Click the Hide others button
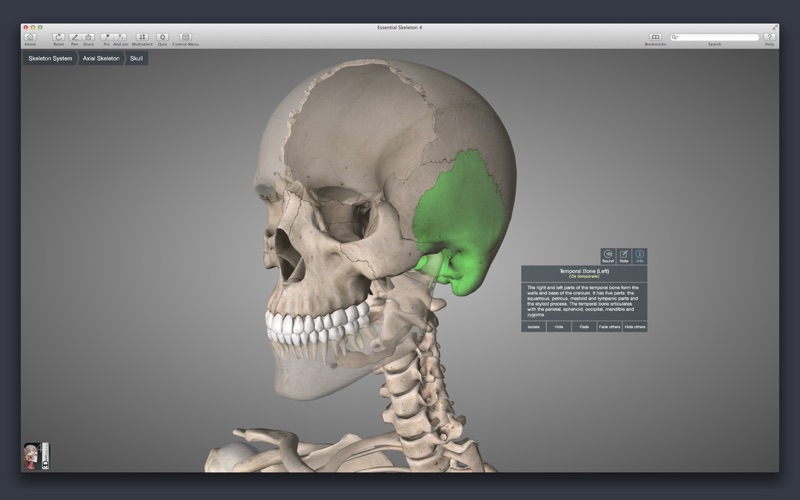Image resolution: width=800 pixels, height=500 pixels. 634,326
